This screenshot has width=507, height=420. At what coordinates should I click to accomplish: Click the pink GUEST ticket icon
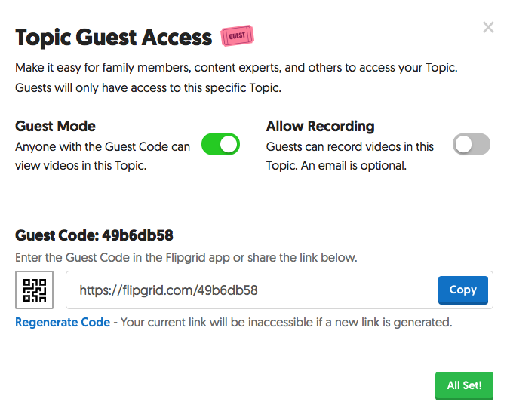tap(237, 35)
